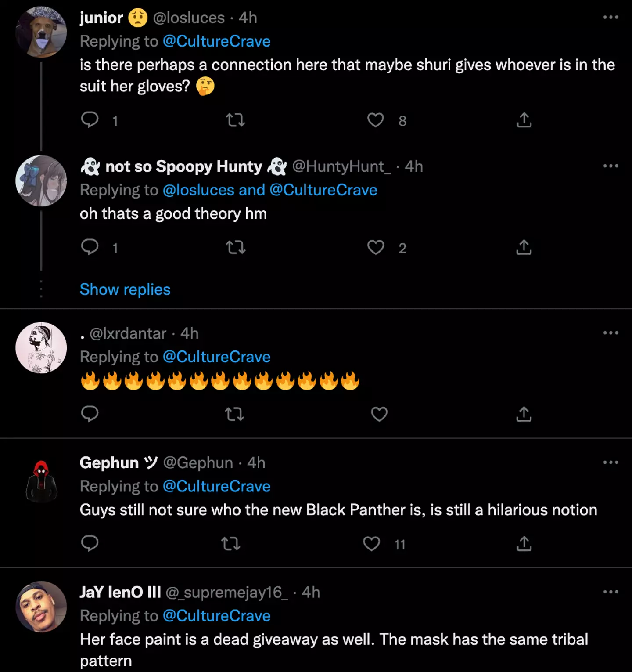Like the tweet by @losluces
Image resolution: width=632 pixels, height=672 pixels.
click(375, 120)
